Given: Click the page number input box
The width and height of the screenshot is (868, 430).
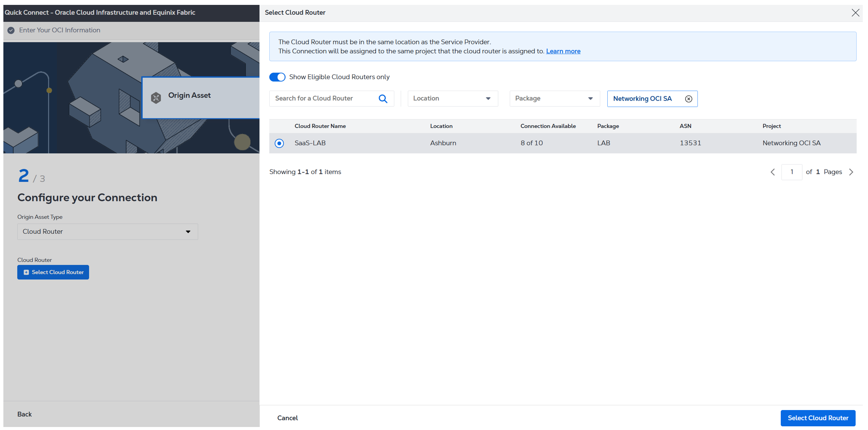Looking at the screenshot, I should coord(791,172).
